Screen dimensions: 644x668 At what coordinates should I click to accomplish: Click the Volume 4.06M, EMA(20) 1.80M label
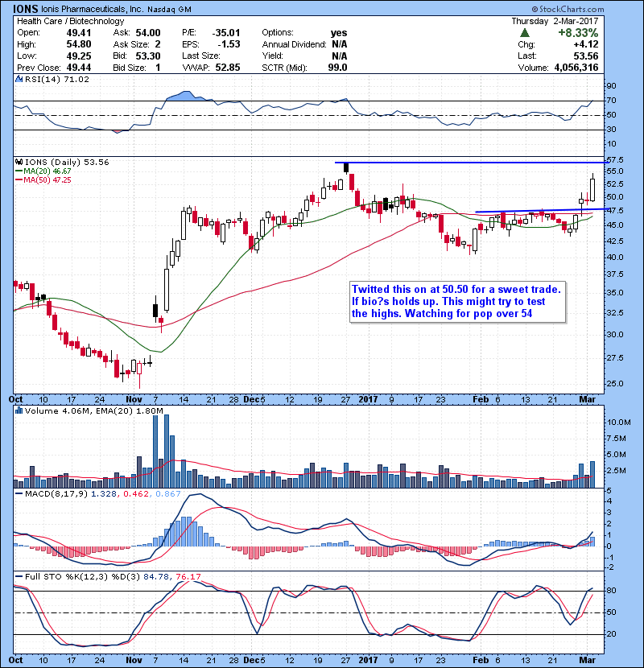click(93, 410)
